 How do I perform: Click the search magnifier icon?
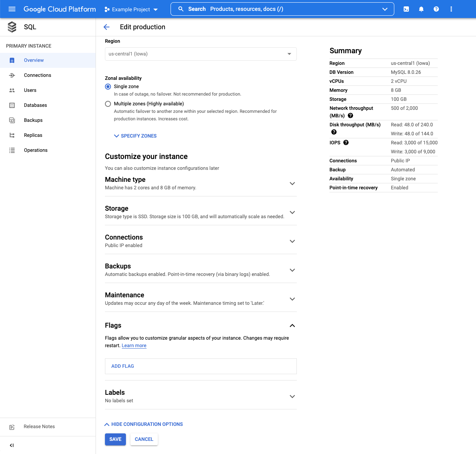point(181,9)
